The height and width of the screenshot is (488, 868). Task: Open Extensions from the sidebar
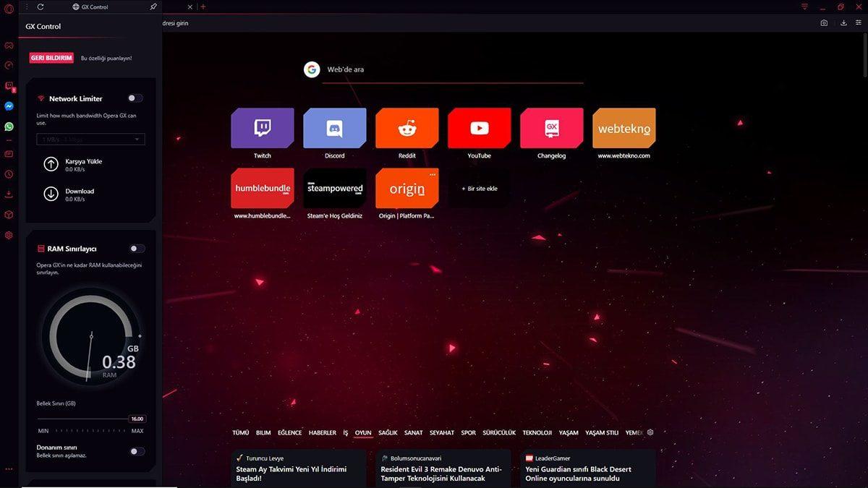[9, 215]
